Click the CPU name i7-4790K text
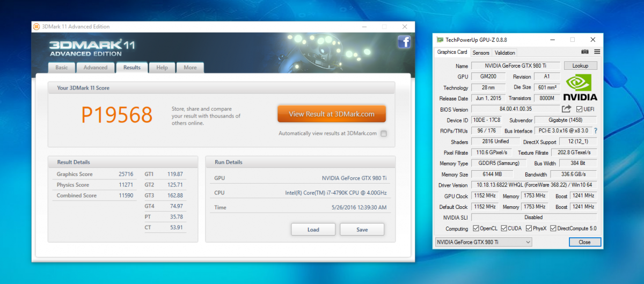Viewport: 644px width, 284px height. coord(337,193)
